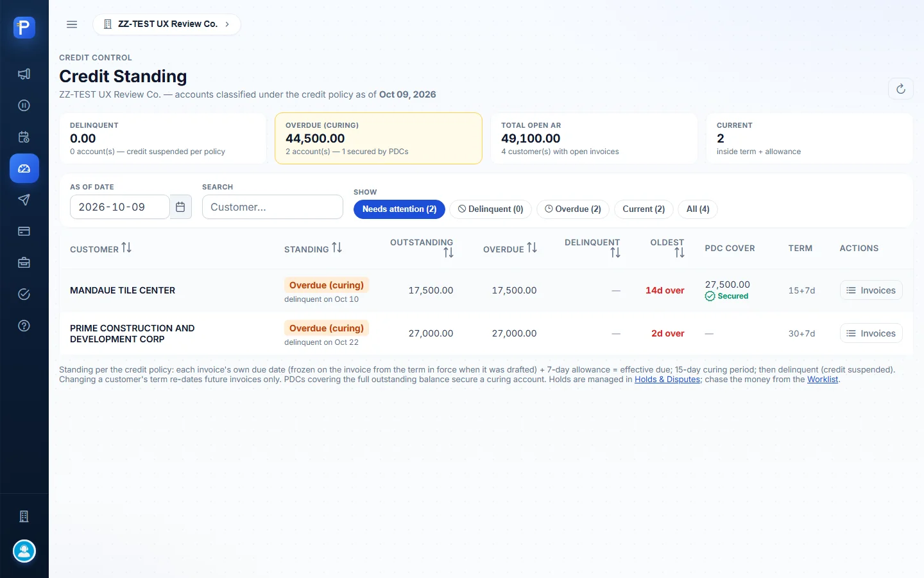The image size is (924, 578).
Task: Follow the Holds & Disputes link
Action: coord(667,380)
